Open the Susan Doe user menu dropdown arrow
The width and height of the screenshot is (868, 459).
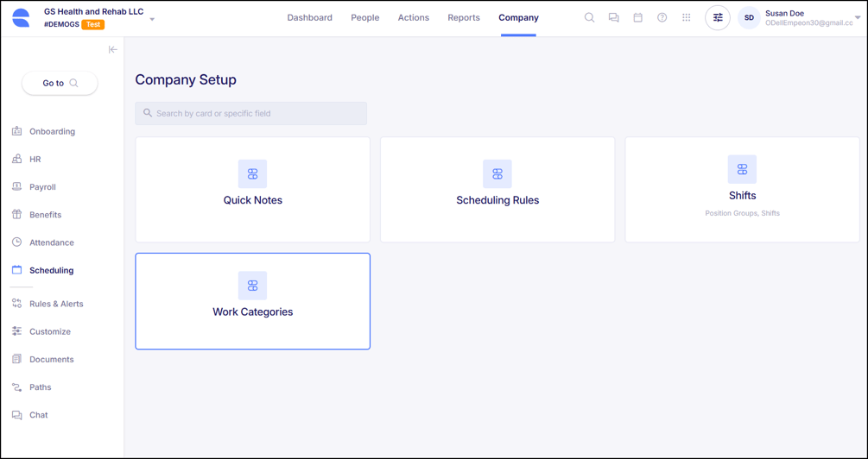coord(858,17)
